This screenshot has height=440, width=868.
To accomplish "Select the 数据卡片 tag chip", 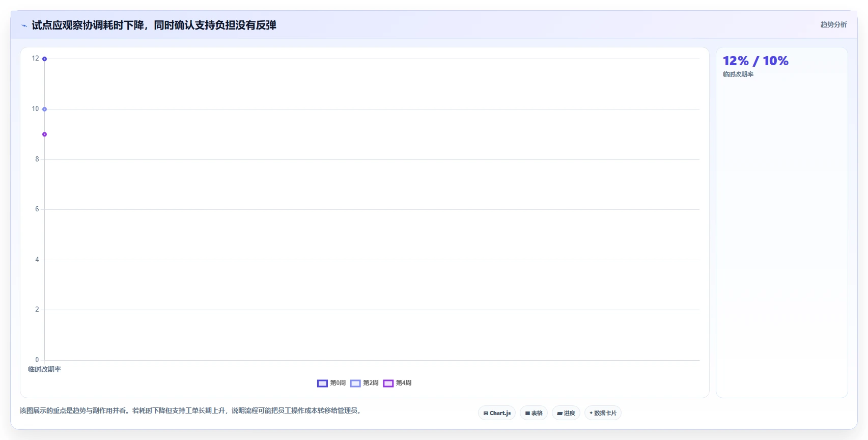I will coord(603,413).
